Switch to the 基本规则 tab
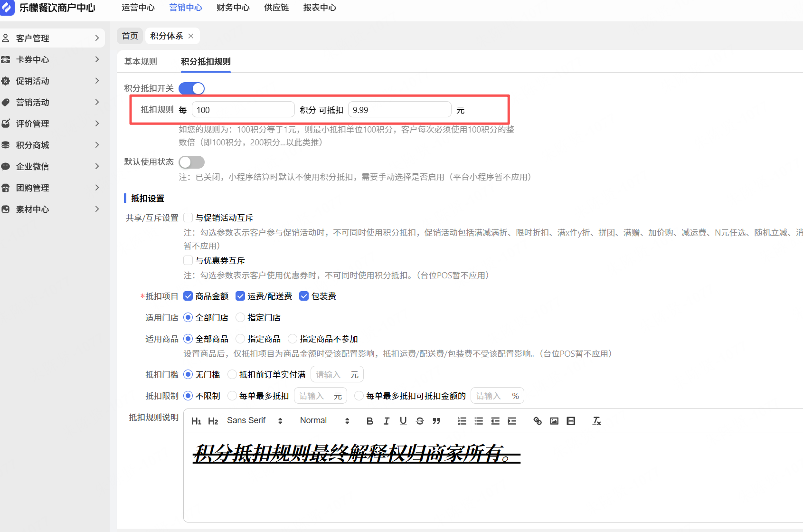 click(141, 62)
